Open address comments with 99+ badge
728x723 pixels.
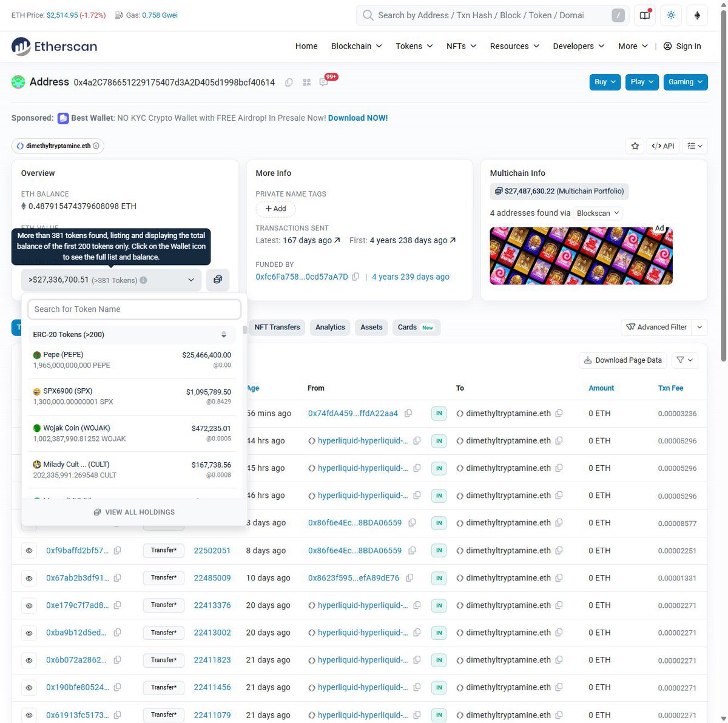[324, 82]
